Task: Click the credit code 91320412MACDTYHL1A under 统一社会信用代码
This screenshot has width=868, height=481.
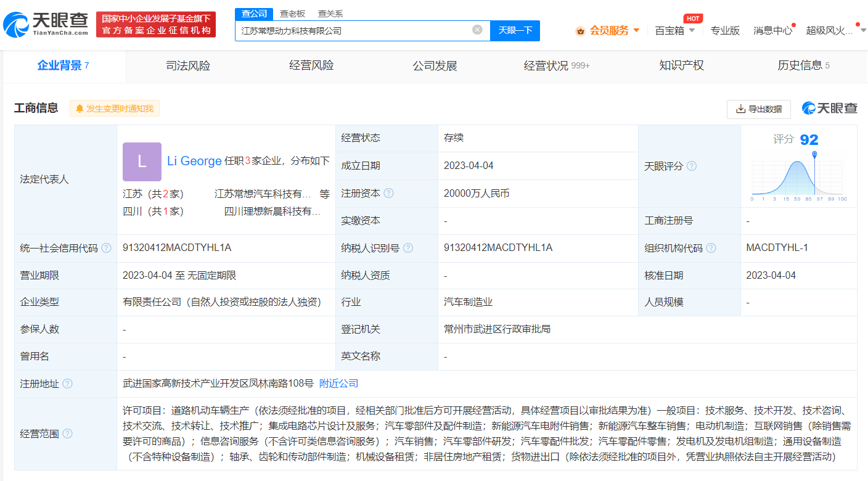Action: tap(177, 248)
